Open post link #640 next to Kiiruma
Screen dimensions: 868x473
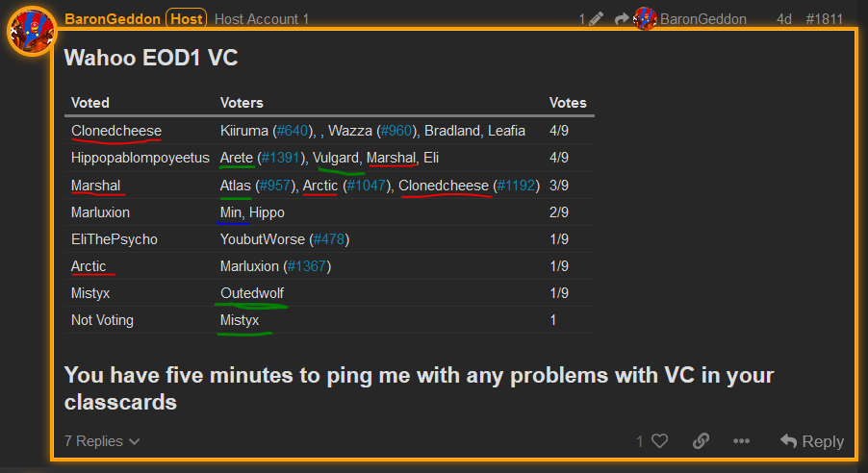(x=293, y=131)
